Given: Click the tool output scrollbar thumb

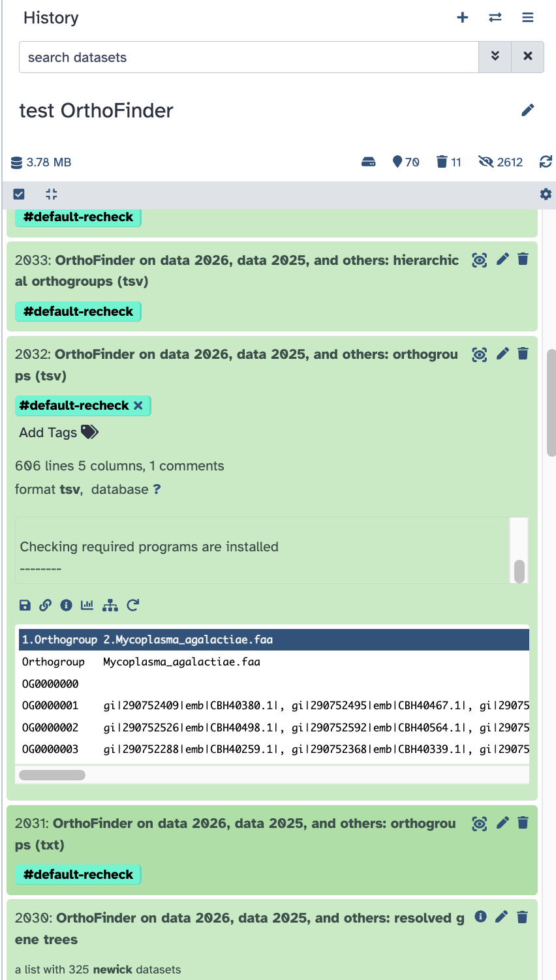Looking at the screenshot, I should pyautogui.click(x=519, y=571).
